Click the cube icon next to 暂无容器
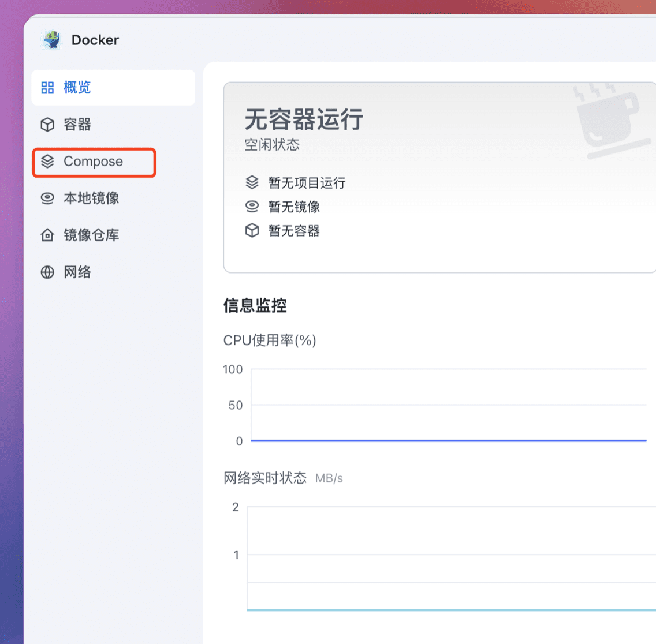The width and height of the screenshot is (656, 644). pos(252,231)
